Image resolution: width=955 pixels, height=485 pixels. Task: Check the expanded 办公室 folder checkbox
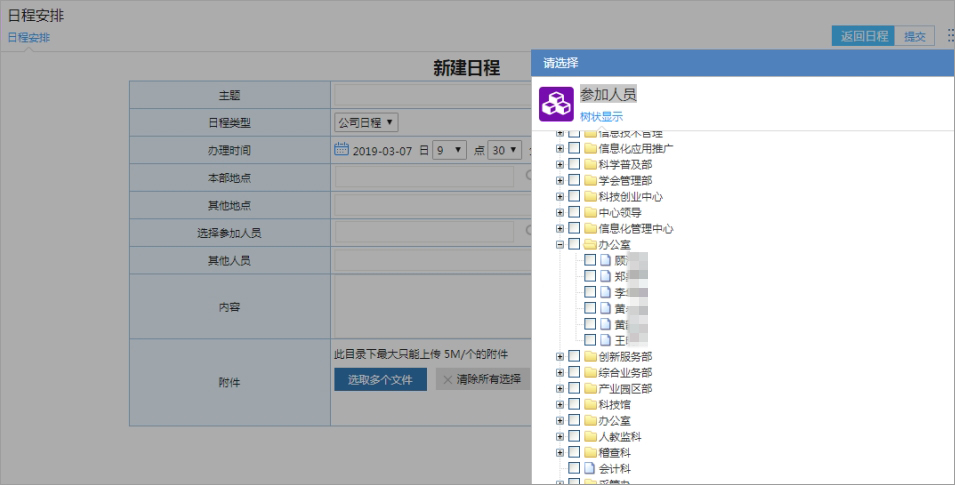coord(574,244)
